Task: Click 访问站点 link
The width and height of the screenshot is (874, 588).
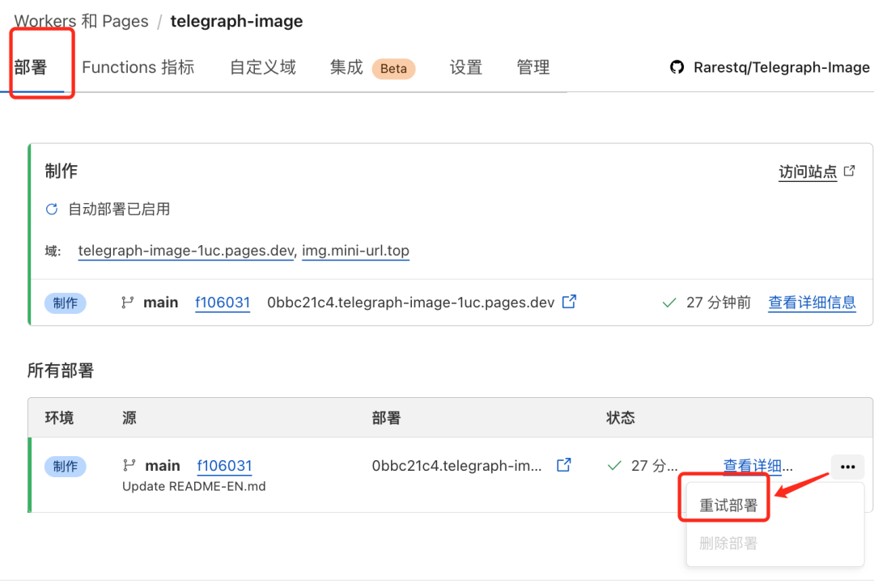Action: click(808, 171)
